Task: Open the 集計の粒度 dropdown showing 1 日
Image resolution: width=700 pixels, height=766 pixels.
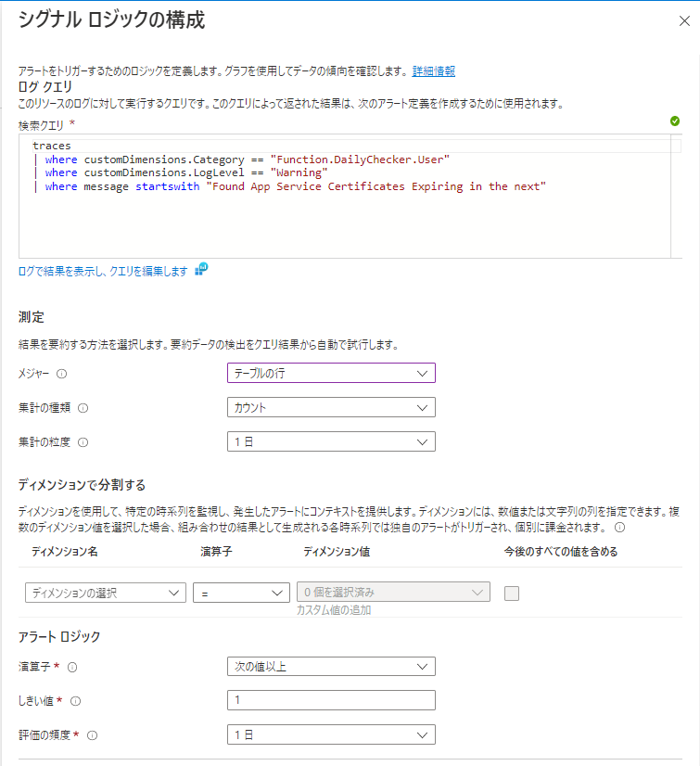Action: click(331, 441)
